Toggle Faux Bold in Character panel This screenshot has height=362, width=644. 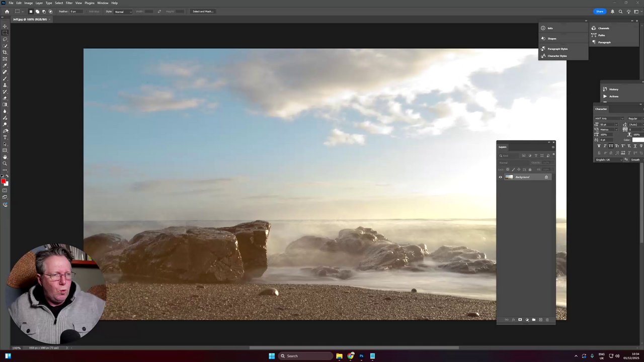(599, 146)
